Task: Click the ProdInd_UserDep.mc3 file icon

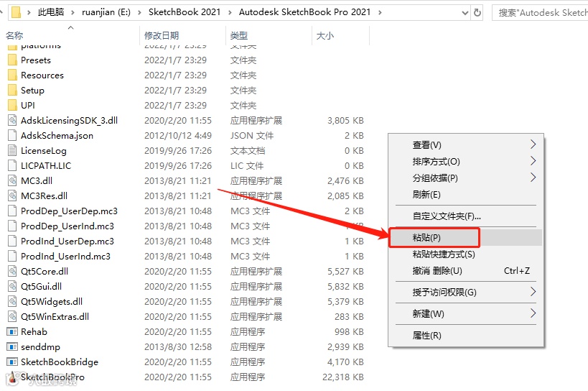Action: coord(12,241)
